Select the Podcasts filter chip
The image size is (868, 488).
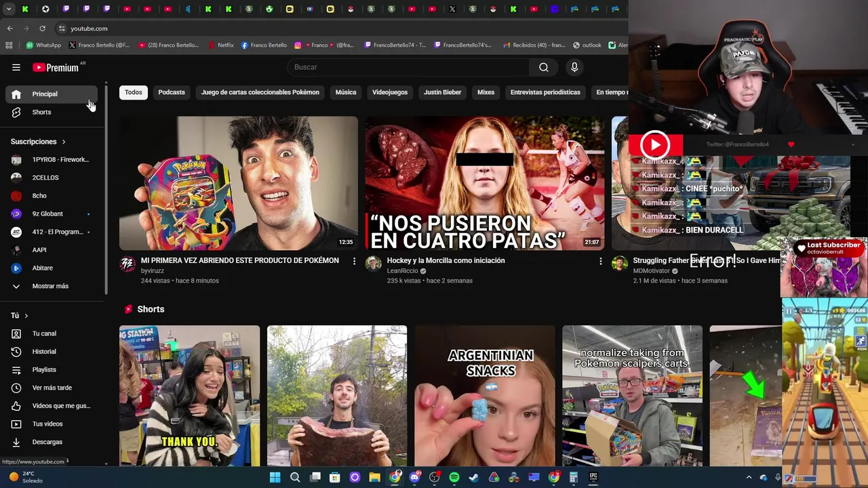click(172, 92)
